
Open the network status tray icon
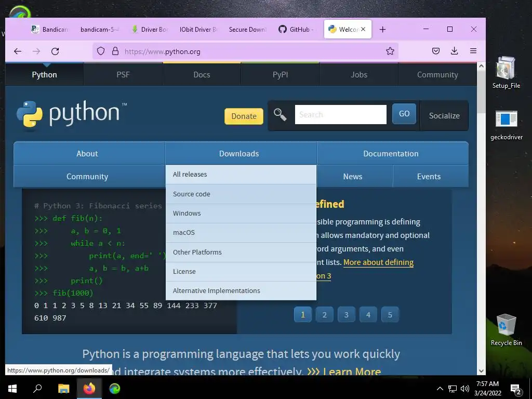(x=453, y=389)
